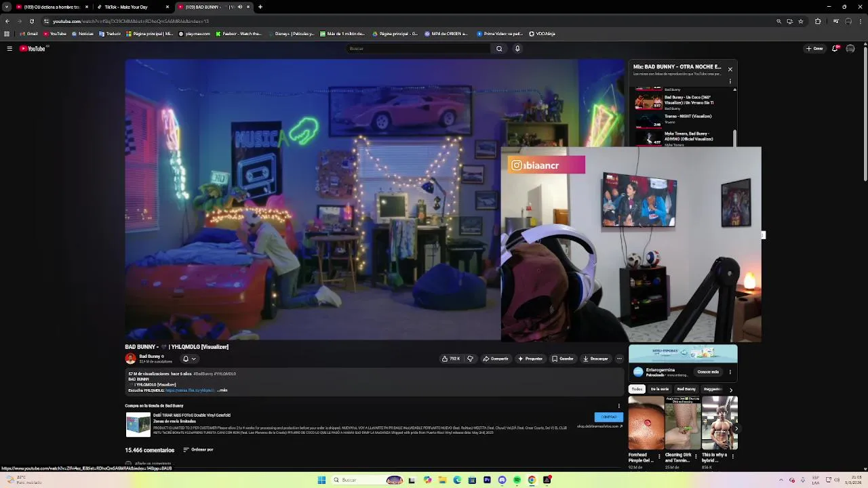This screenshot has width=868, height=488.
Task: Open the tab search dropdown arrow
Action: (7, 7)
